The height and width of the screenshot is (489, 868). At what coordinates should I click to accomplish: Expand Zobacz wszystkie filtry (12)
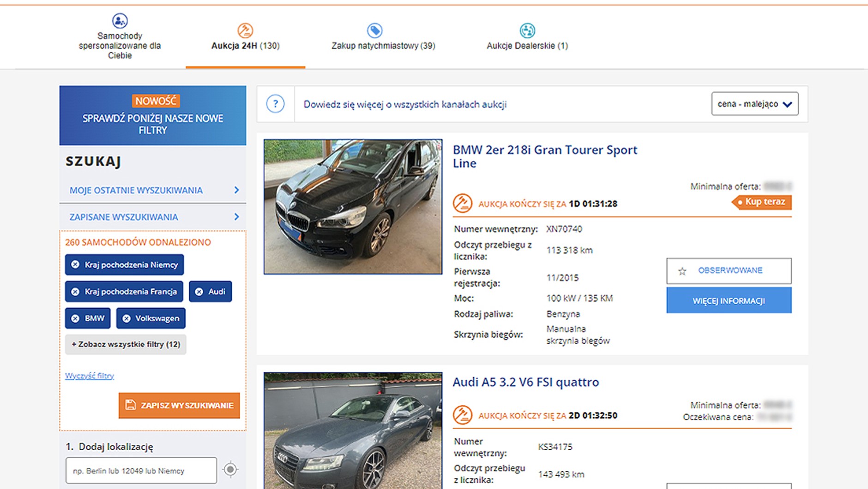click(126, 344)
